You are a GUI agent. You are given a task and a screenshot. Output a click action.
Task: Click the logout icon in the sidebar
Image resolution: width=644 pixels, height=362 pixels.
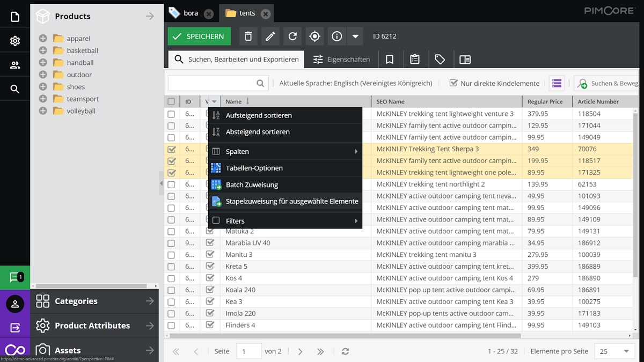pyautogui.click(x=15, y=327)
